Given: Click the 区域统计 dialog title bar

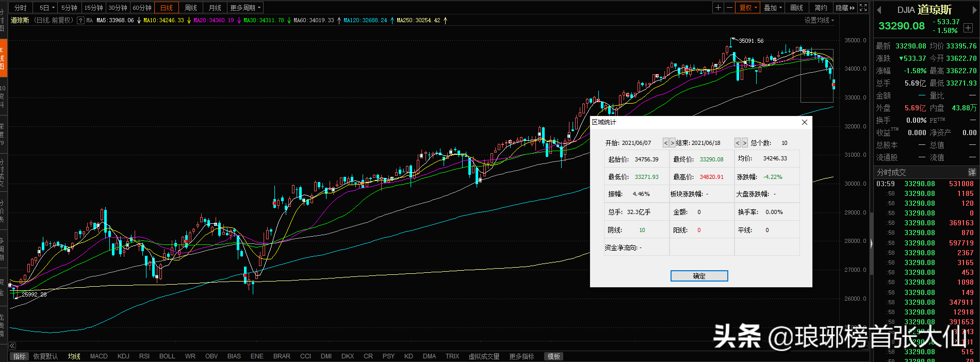Looking at the screenshot, I should (x=701, y=122).
